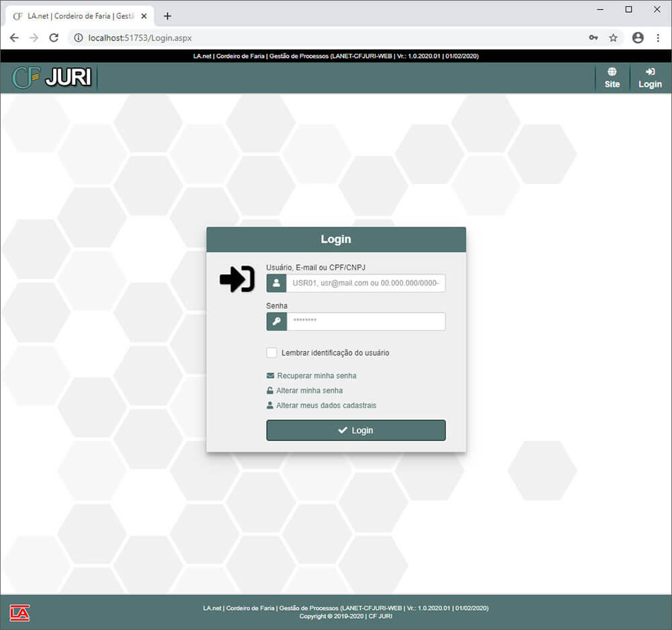Open Chrome saved passwords key icon

593,38
